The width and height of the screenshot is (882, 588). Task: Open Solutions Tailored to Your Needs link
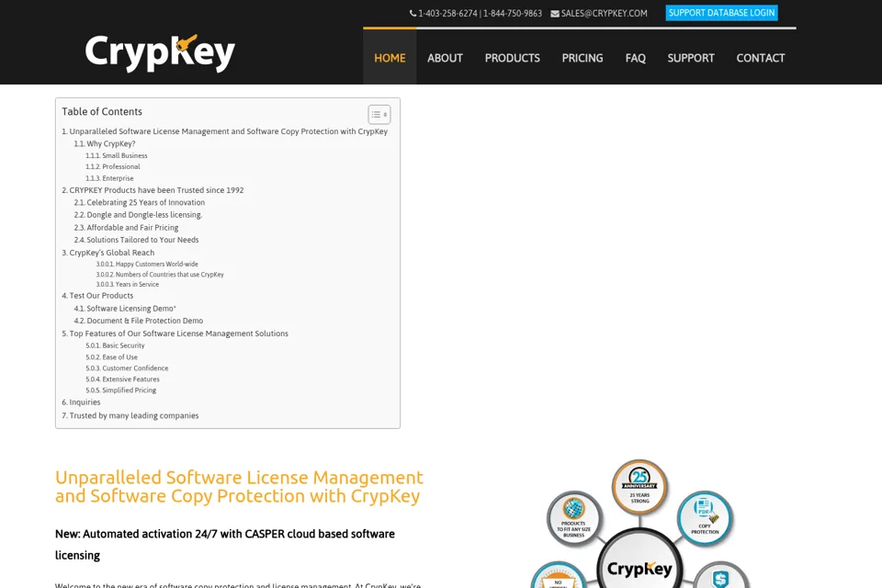[x=136, y=240]
